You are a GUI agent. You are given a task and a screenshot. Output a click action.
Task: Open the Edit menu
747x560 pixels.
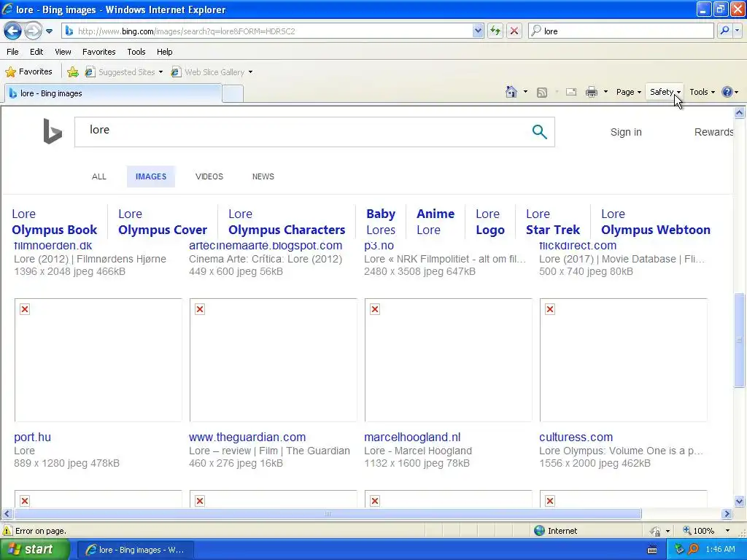36,52
